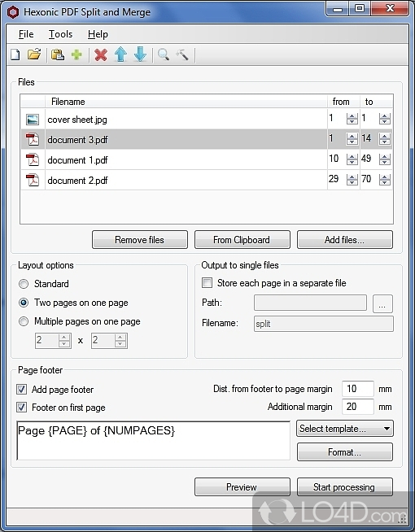
Task: Open the Tools menu
Action: [60, 34]
